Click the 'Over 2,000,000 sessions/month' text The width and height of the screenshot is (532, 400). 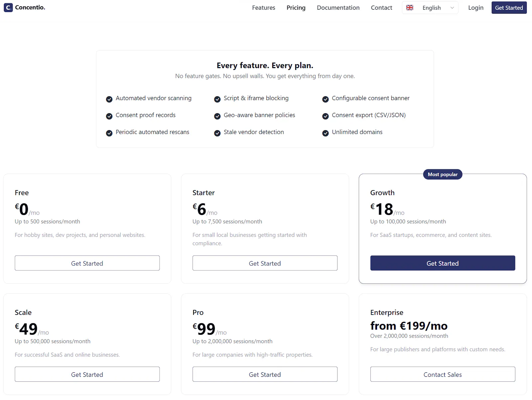pyautogui.click(x=409, y=336)
